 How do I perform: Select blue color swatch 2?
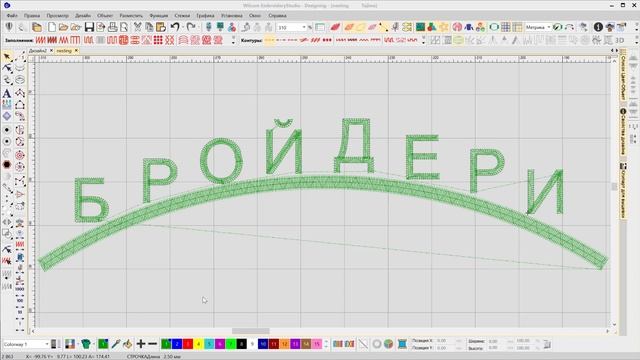coord(177,344)
